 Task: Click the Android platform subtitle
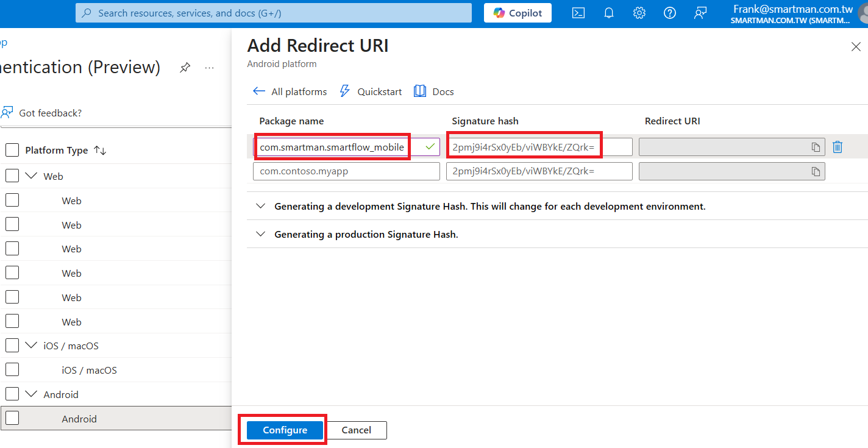(282, 63)
